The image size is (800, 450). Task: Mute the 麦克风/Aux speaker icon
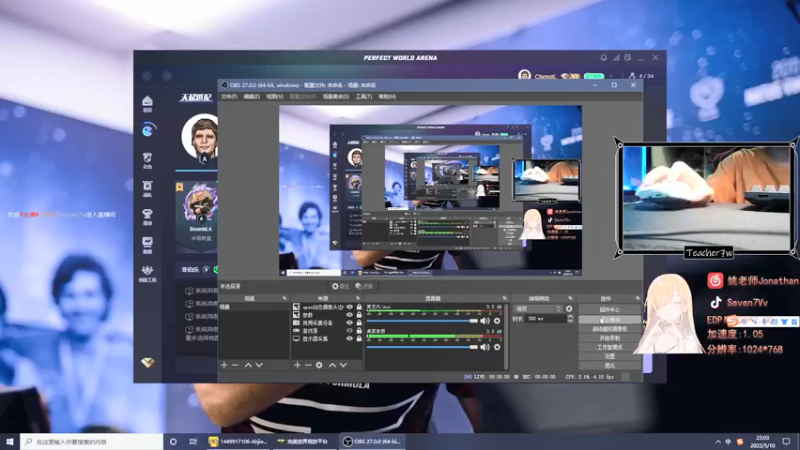tap(485, 320)
